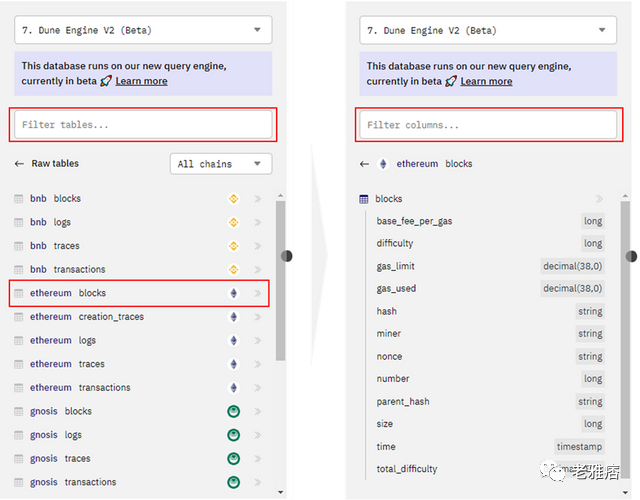Click Ethereum icon on ethereum logs row
Viewport: 640px width, 500px height.
pos(233,340)
